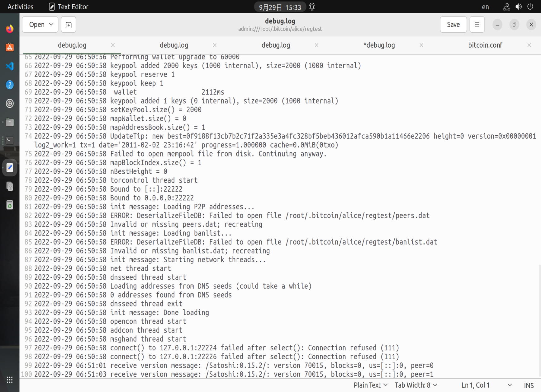Image resolution: width=541 pixels, height=392 pixels.
Task: Open the notification bell in top bar
Action: click(312, 7)
